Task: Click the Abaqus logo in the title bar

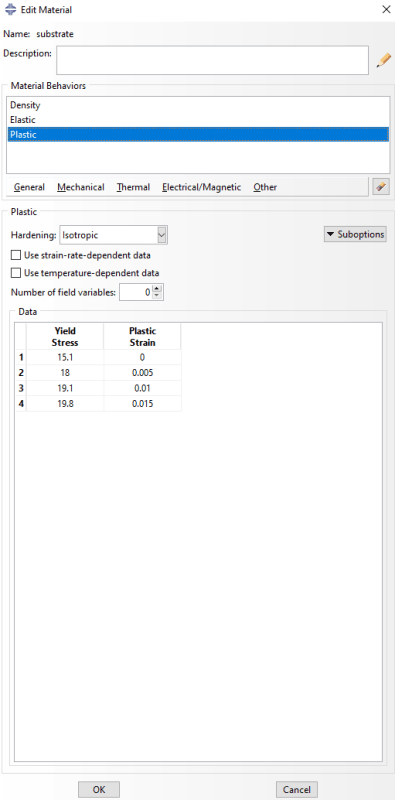Action: [x=11, y=10]
